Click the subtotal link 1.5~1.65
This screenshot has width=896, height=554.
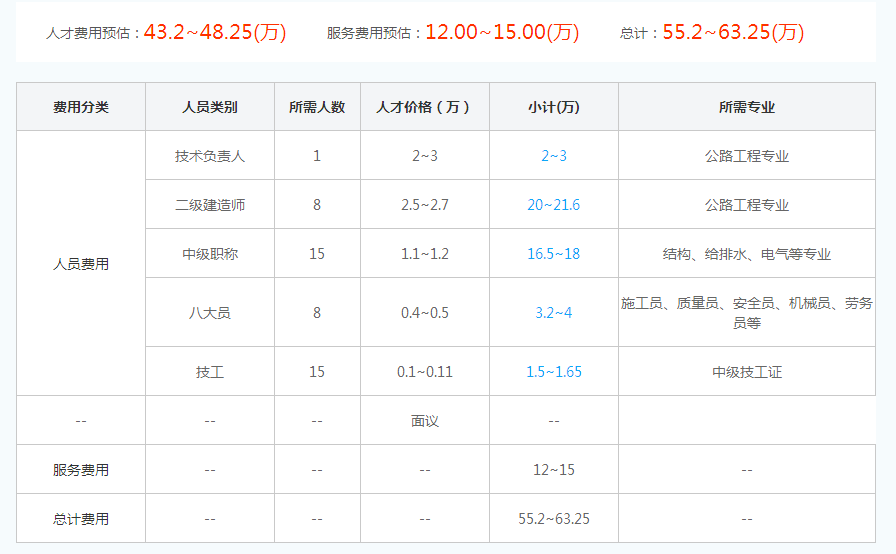click(x=554, y=372)
